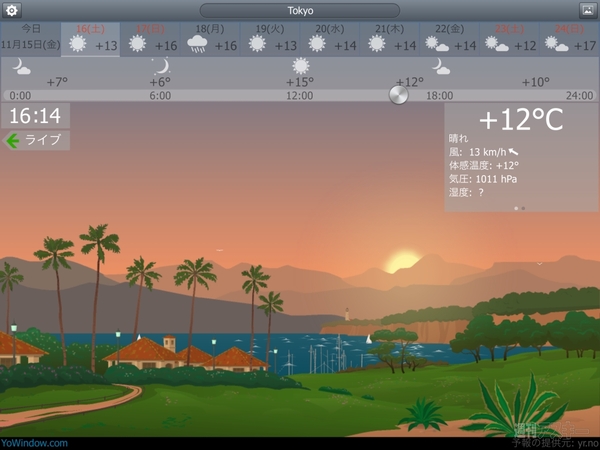Jump timeline to 18:00 mark
The width and height of the screenshot is (600, 450).
coord(440,95)
